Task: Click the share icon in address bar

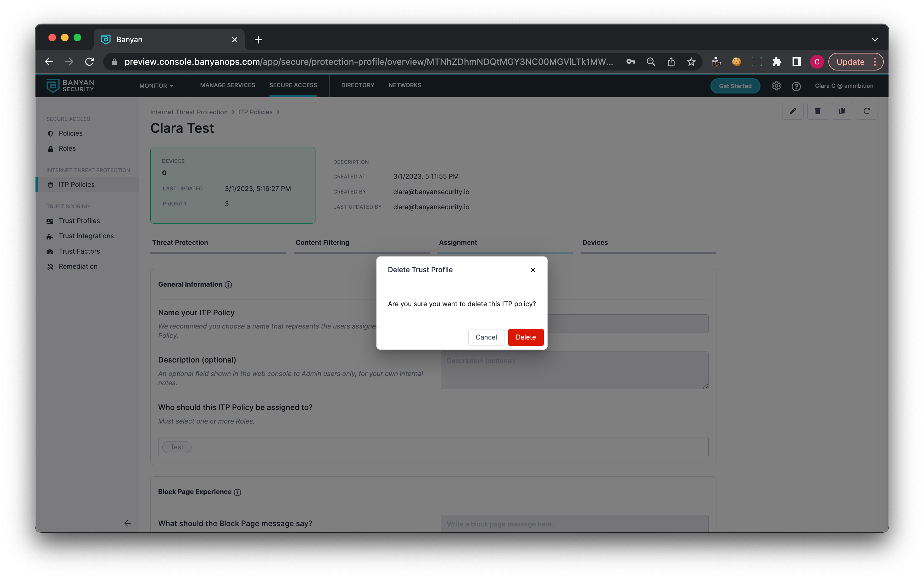Action: (671, 62)
